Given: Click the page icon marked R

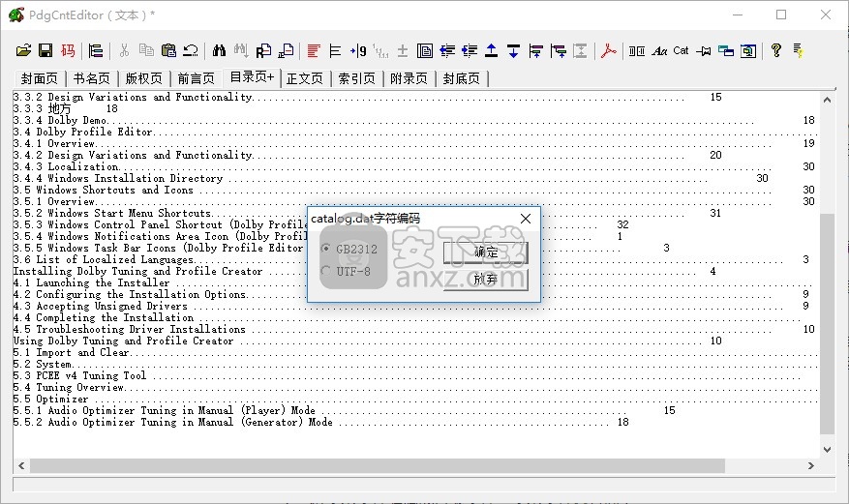Looking at the screenshot, I should pyautogui.click(x=263, y=51).
